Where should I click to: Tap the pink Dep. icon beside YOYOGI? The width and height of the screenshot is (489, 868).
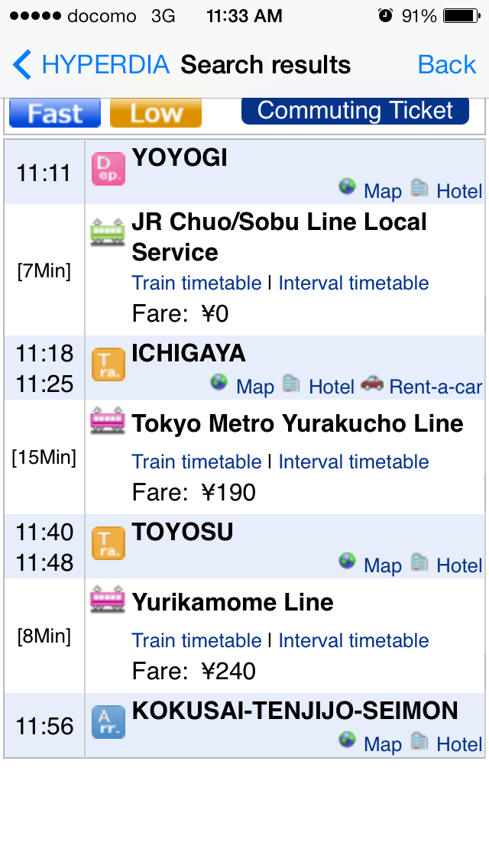(108, 169)
